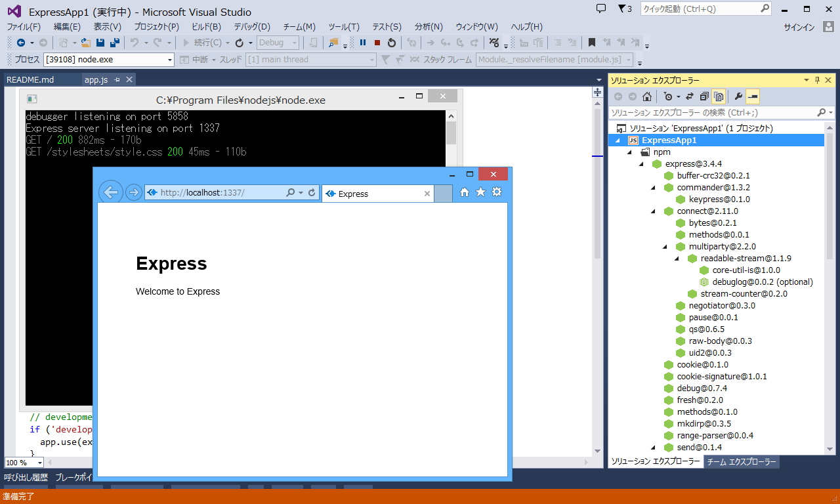This screenshot has height=504, width=840.
Task: Open Properties wrench icon in Solution Explorer
Action: pos(738,96)
